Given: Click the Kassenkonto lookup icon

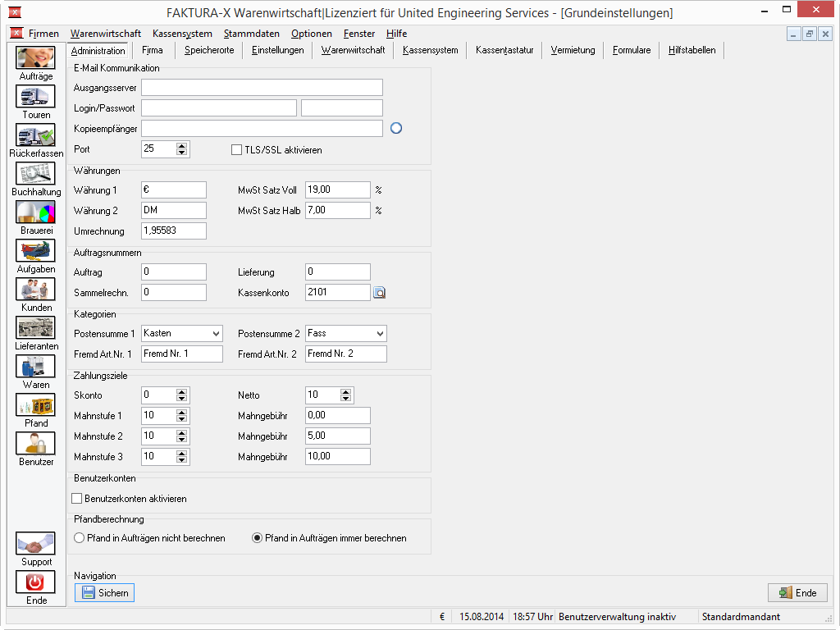Looking at the screenshot, I should pos(379,293).
